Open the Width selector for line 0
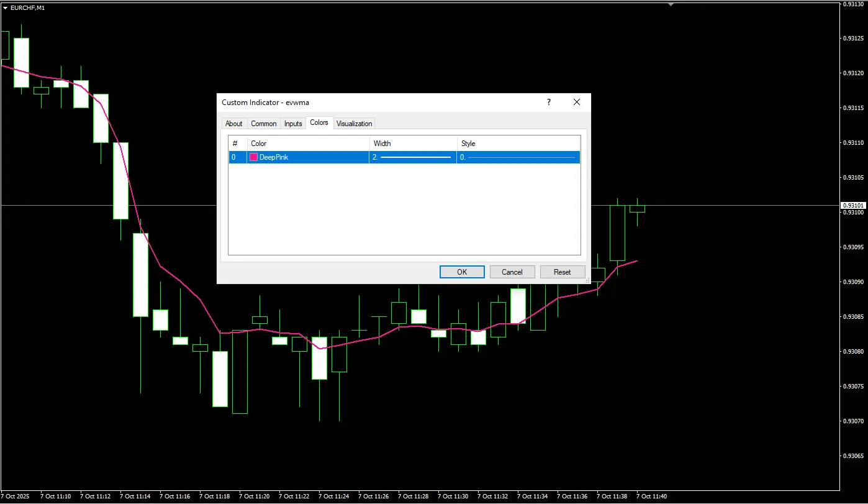This screenshot has height=504, width=868. coord(413,157)
